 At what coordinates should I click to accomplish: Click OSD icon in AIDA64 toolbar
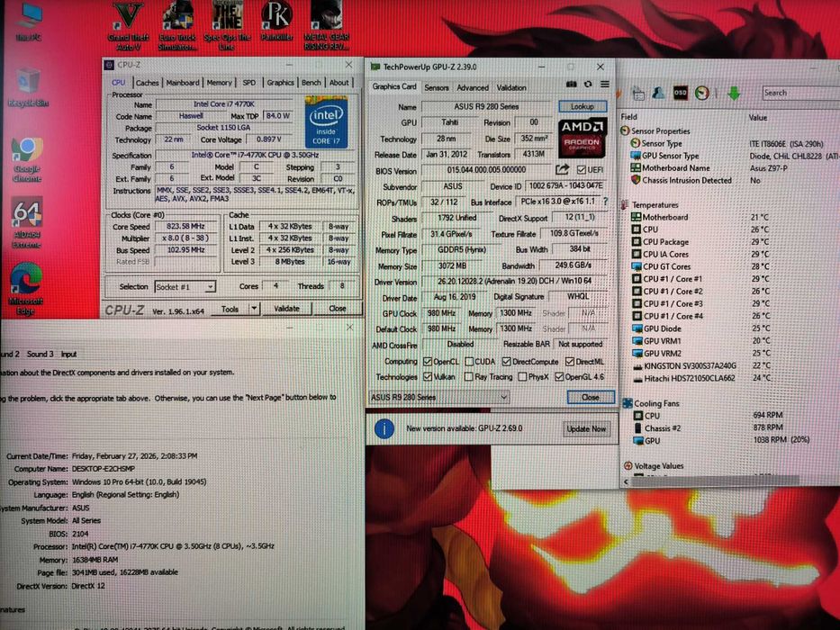(680, 94)
